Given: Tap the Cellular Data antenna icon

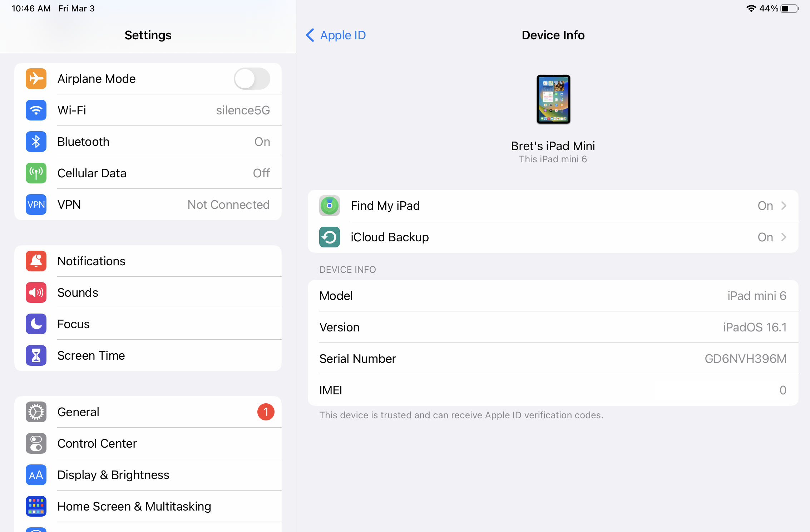Looking at the screenshot, I should (36, 173).
